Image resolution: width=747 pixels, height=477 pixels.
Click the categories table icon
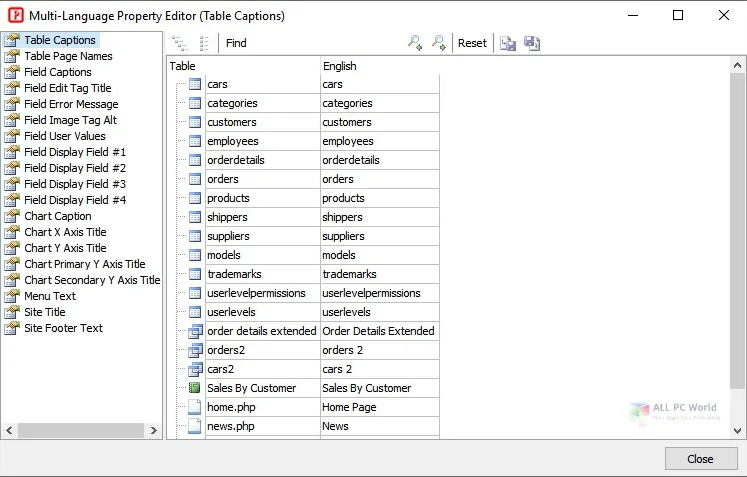coord(195,103)
